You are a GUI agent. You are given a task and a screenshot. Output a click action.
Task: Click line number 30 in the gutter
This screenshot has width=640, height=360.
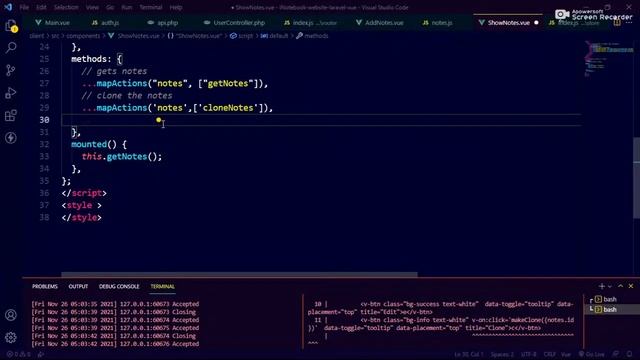point(44,120)
